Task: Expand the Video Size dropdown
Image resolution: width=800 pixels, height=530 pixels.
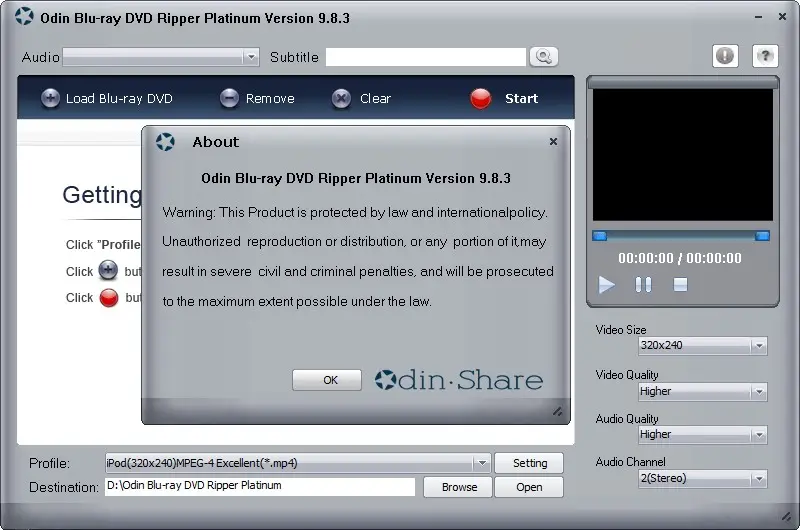Action: coord(759,346)
